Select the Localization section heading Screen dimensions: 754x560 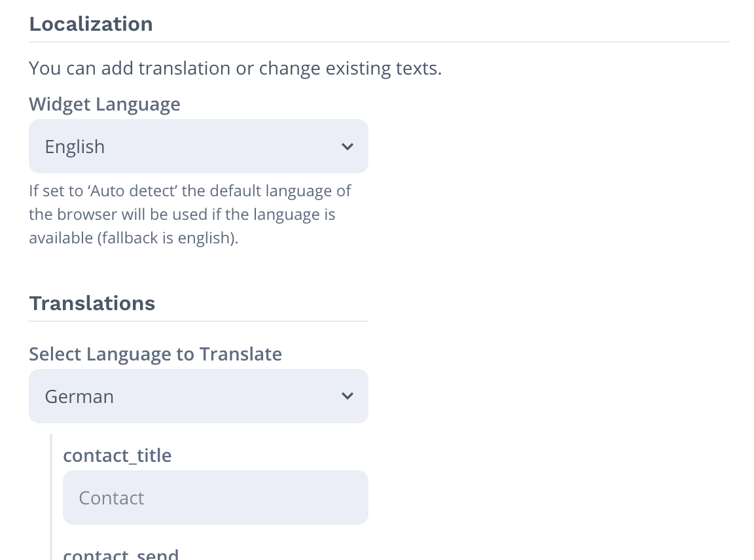(90, 24)
